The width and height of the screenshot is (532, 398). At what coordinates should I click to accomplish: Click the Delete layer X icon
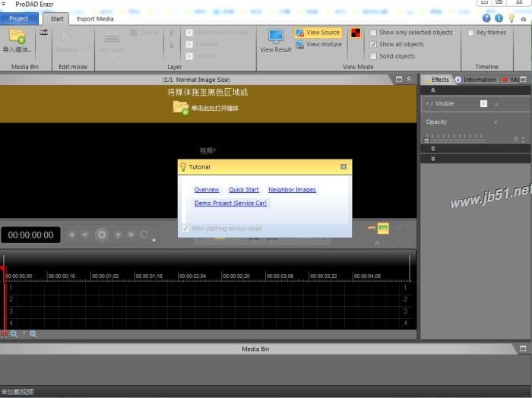[134, 33]
